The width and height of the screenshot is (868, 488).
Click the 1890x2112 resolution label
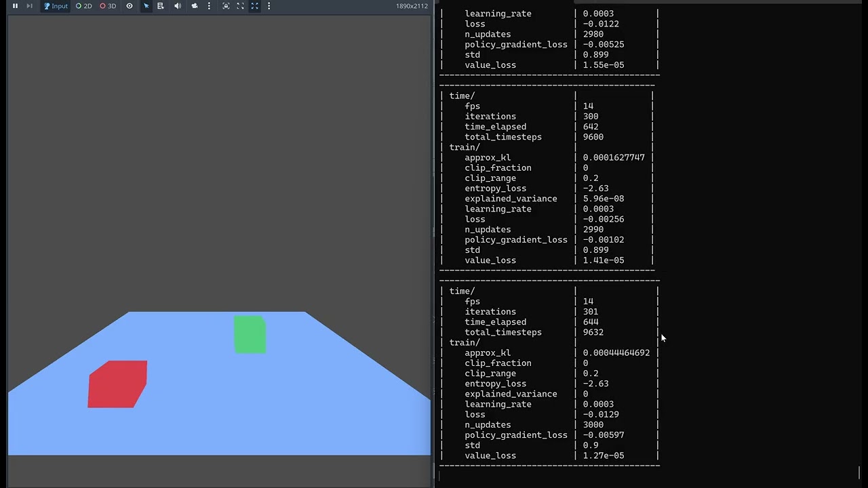[412, 6]
